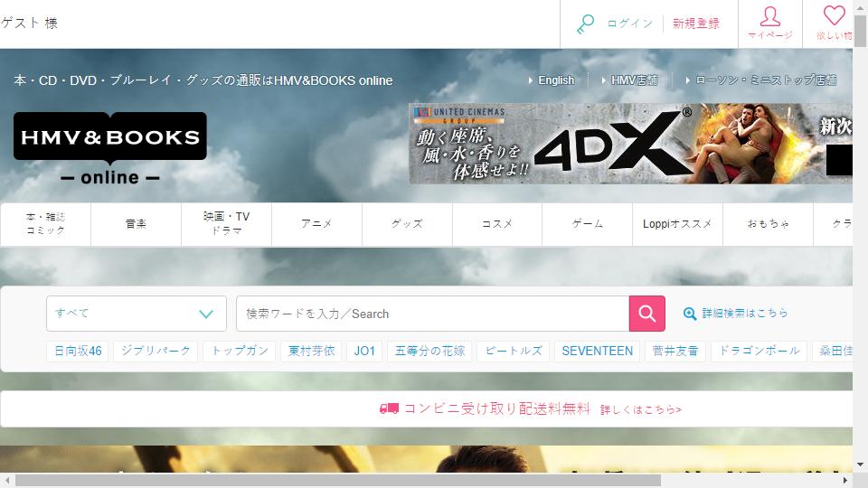Open the 映画・TV ドラマ menu
Viewport: 868px width, 488px height.
(226, 223)
